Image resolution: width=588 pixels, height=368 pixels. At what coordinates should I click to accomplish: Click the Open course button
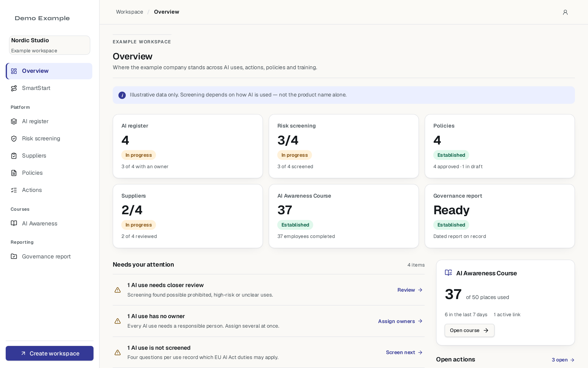coord(469,330)
